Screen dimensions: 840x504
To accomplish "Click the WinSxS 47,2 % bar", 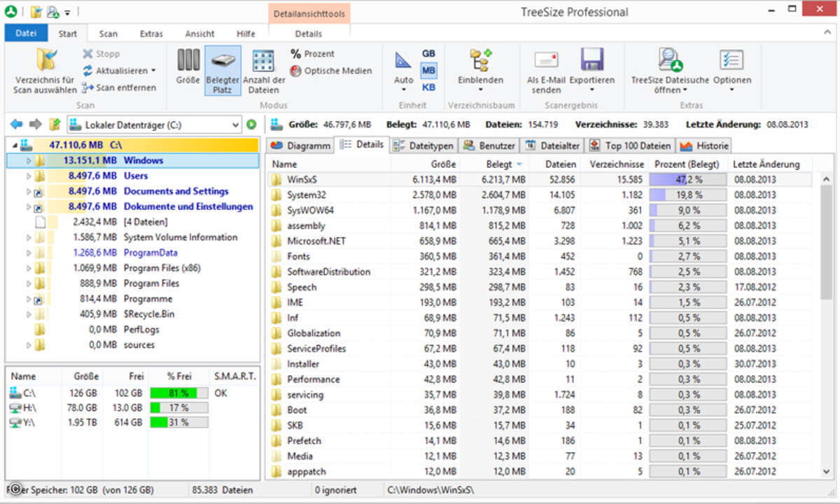I will tap(687, 179).
